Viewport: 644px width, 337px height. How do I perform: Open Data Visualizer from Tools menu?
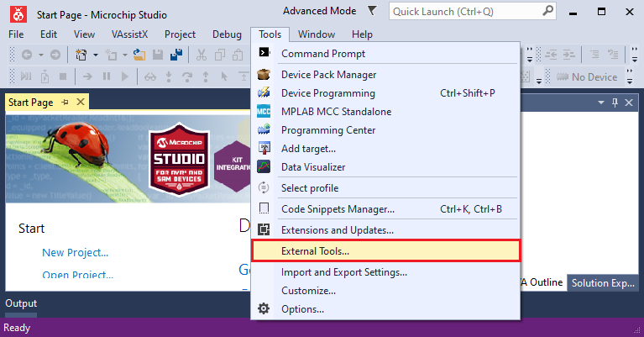(385, 167)
